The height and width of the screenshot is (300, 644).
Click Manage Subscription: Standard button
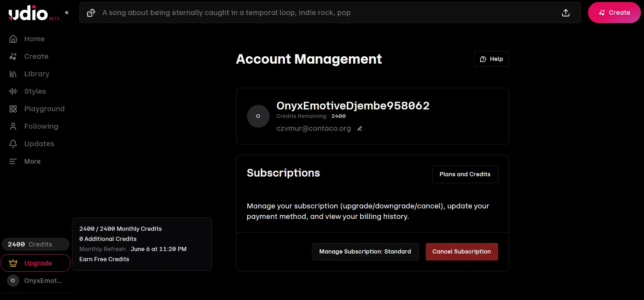[x=365, y=251]
